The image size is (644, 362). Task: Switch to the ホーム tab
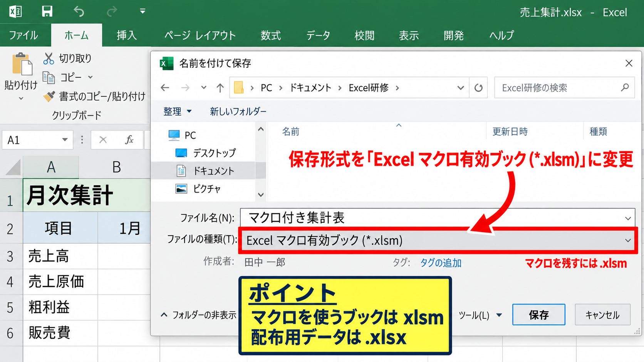click(76, 35)
